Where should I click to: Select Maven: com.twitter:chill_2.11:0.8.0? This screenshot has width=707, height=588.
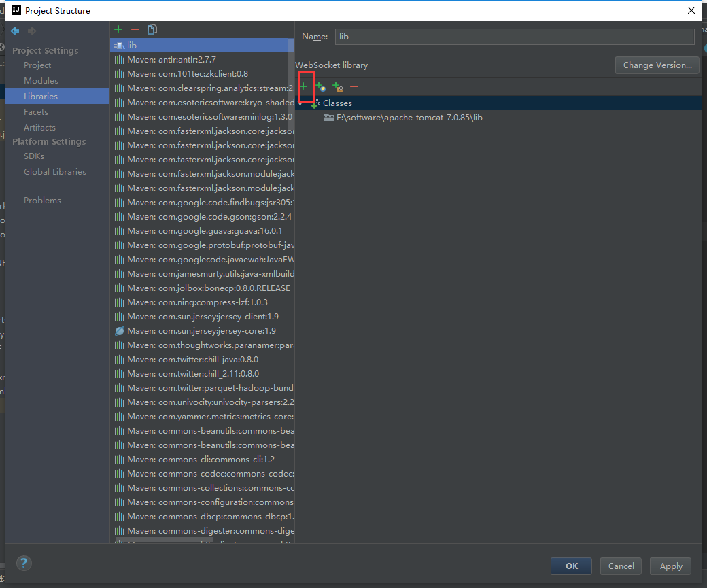(203, 374)
